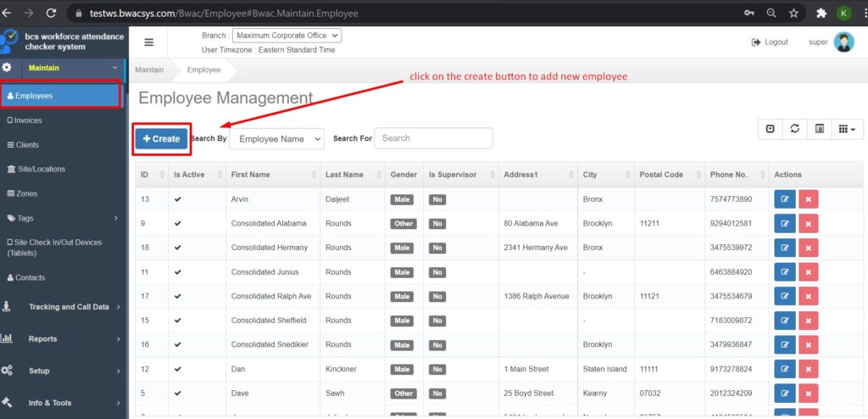868x419 pixels.
Task: Edit the employee Arvin row
Action: 784,199
